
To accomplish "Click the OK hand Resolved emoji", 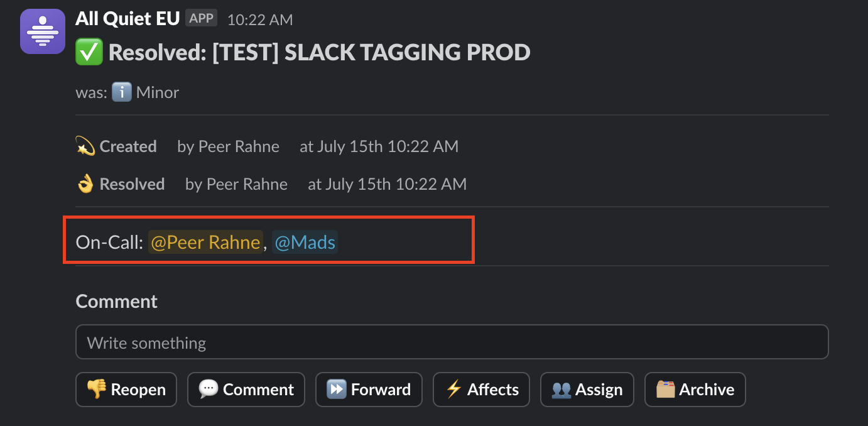I will tap(85, 184).
